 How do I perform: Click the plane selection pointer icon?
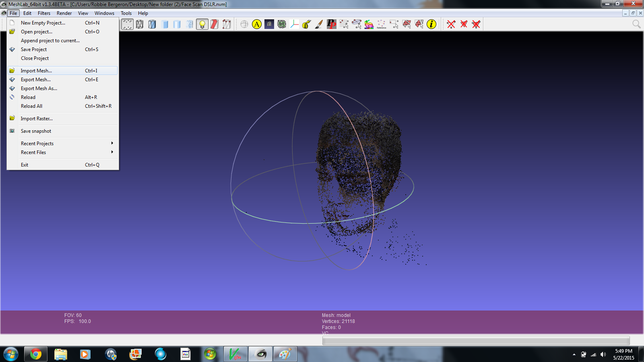(357, 24)
